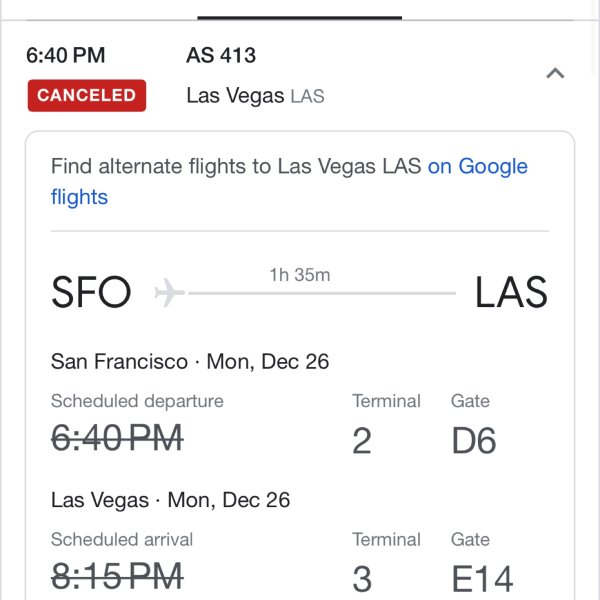This screenshot has width=600, height=600.
Task: Click 'Find alternate flights to Las Vegas' text
Action: (213, 167)
